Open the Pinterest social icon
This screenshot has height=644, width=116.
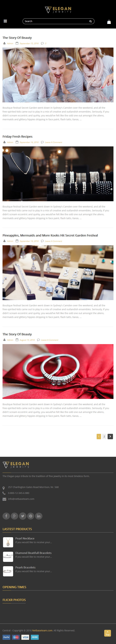31,516
